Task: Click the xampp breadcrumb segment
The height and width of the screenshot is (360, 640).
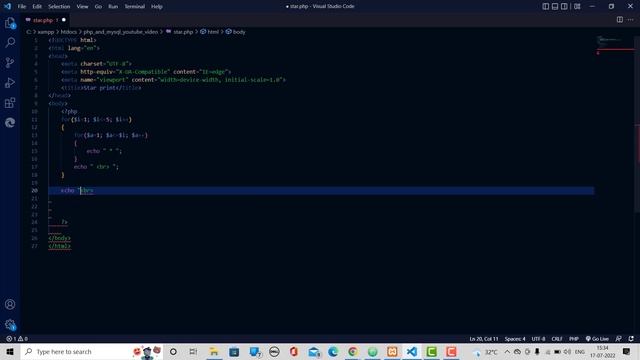Action: [46, 32]
